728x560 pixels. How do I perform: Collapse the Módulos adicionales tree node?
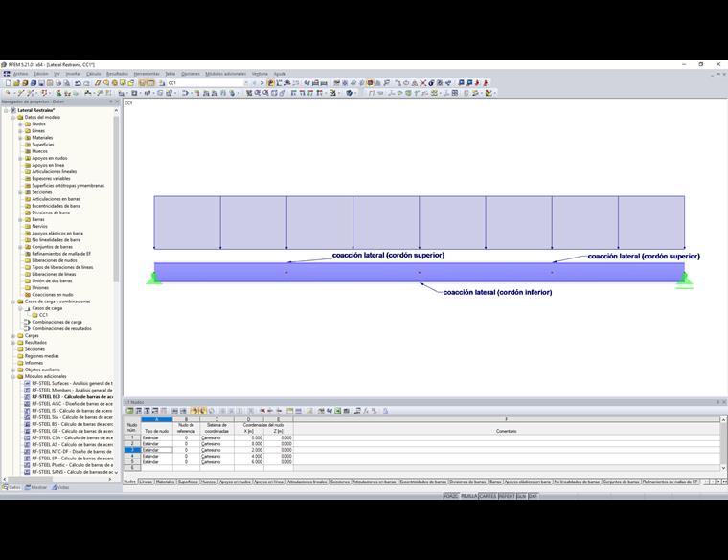13,377
